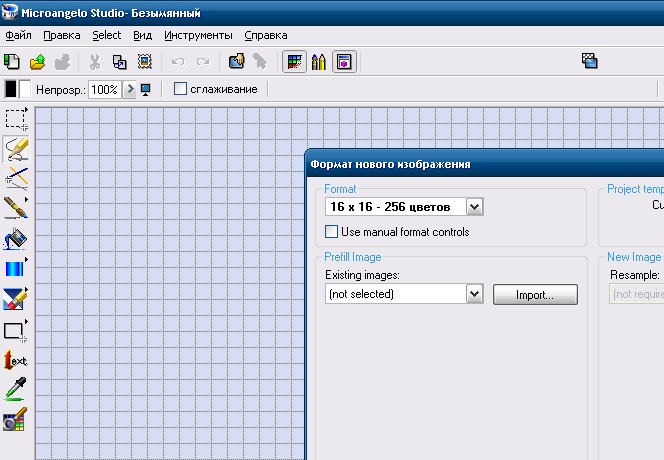Click the disabled save toolbar icon
The image size is (664, 460).
pos(63,62)
